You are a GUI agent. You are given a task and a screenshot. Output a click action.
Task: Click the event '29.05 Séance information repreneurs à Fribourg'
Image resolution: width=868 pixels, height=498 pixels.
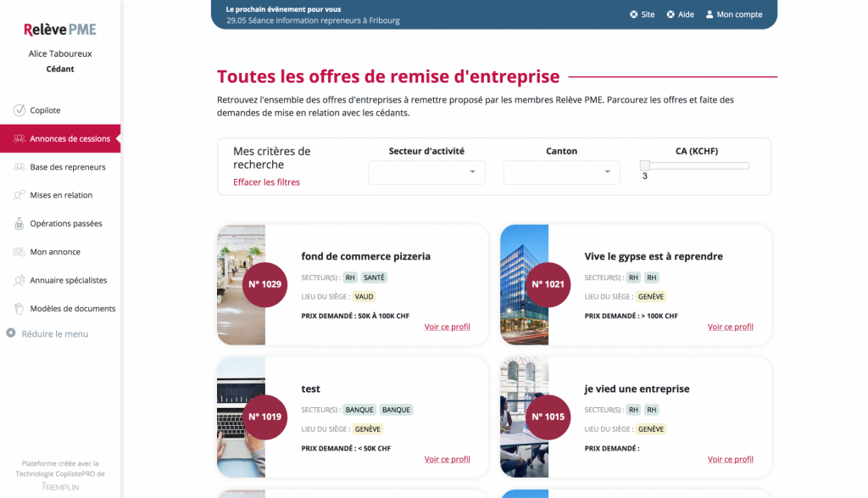pyautogui.click(x=313, y=20)
